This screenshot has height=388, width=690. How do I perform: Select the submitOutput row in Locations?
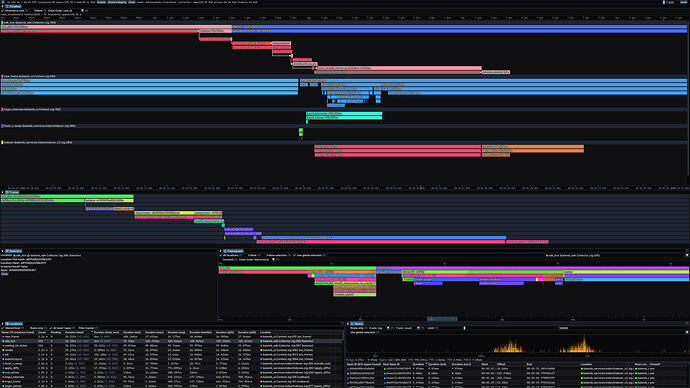(x=172, y=359)
